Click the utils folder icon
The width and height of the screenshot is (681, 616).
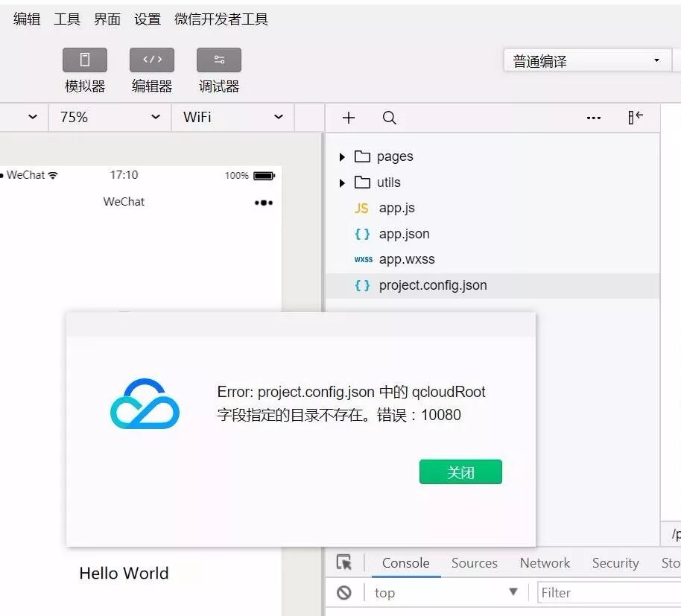[362, 182]
